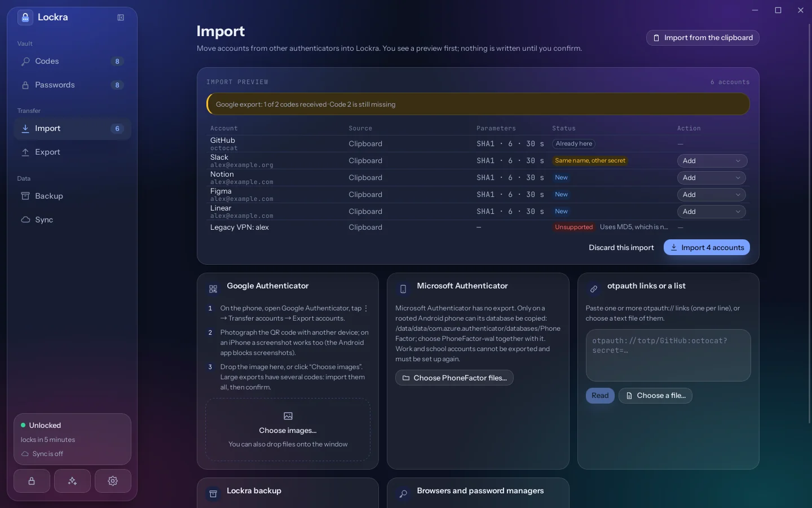812x508 pixels.
Task: Open the Add dropdown for the Slack row
Action: click(712, 161)
